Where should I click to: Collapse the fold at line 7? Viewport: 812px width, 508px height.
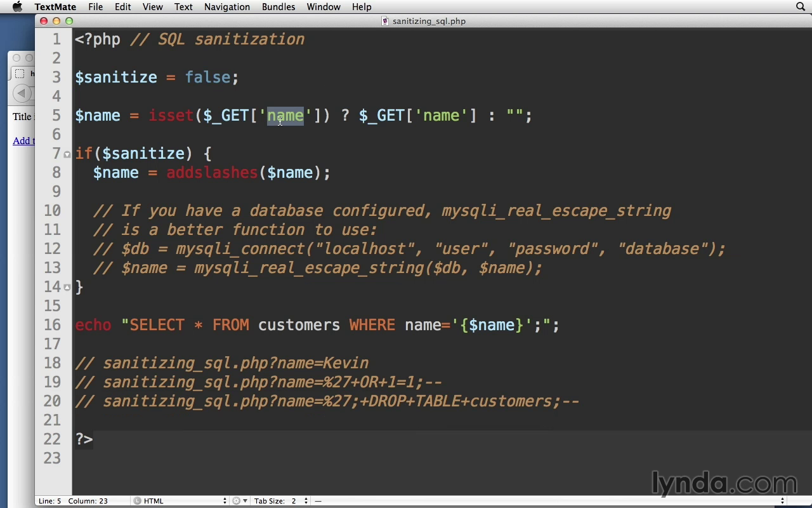pos(67,154)
